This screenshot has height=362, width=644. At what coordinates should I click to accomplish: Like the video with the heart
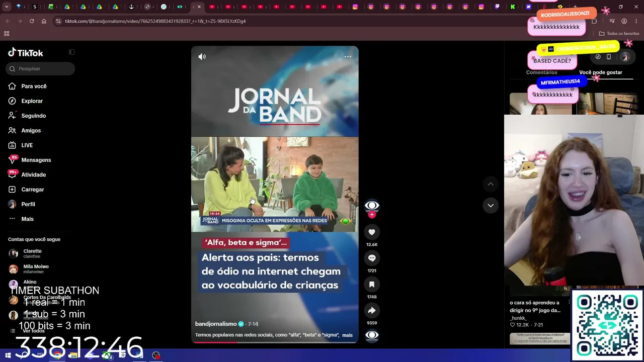tap(372, 232)
